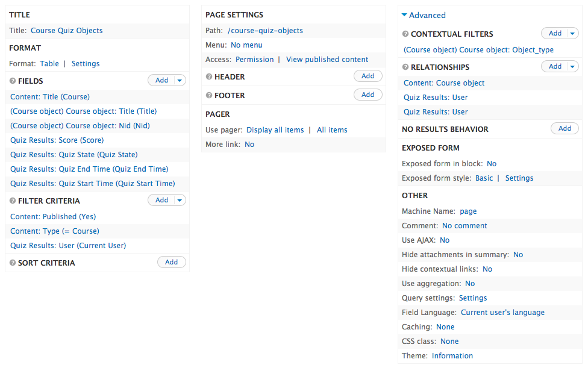Change the Use AJAX setting link

445,240
